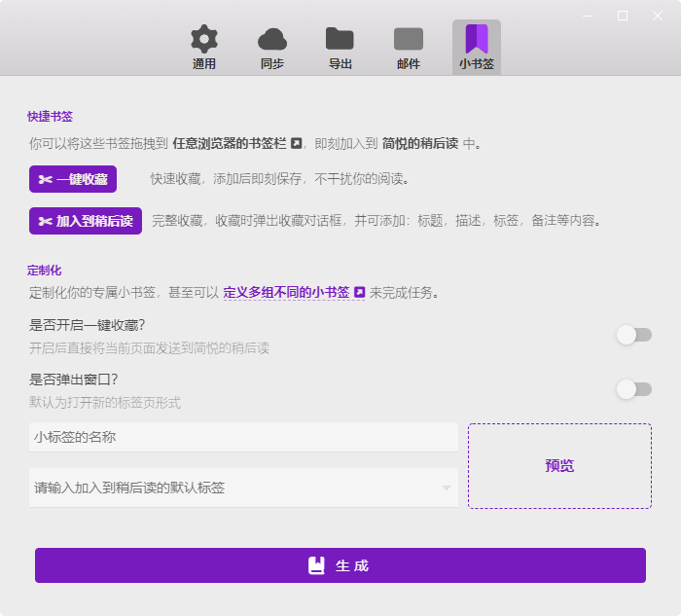Open the 通用 general settings tab
The height and width of the screenshot is (616, 681).
204,48
